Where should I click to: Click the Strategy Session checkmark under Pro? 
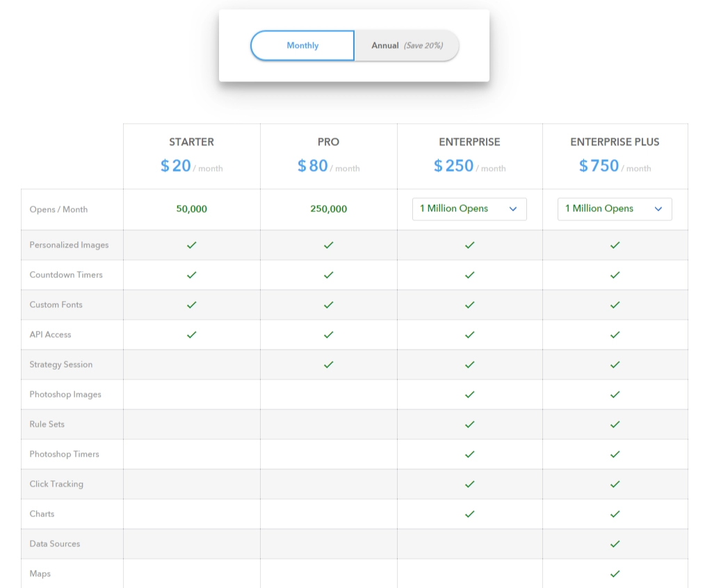[328, 364]
